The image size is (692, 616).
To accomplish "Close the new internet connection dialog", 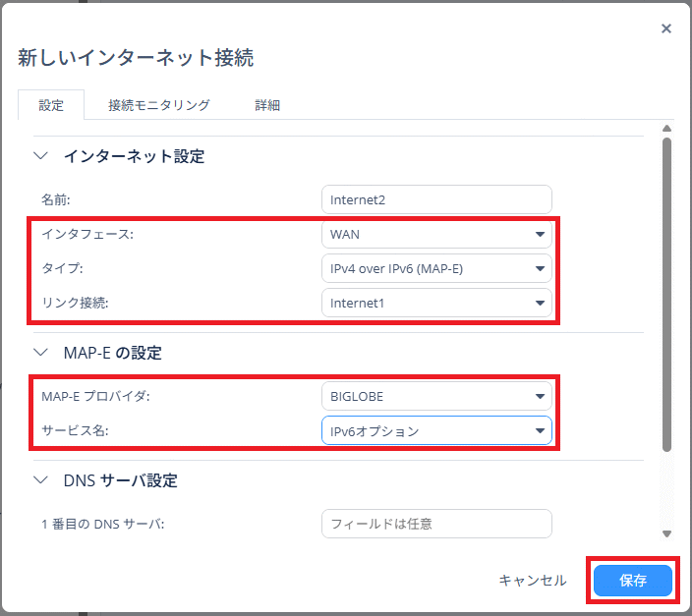I will pos(666,28).
